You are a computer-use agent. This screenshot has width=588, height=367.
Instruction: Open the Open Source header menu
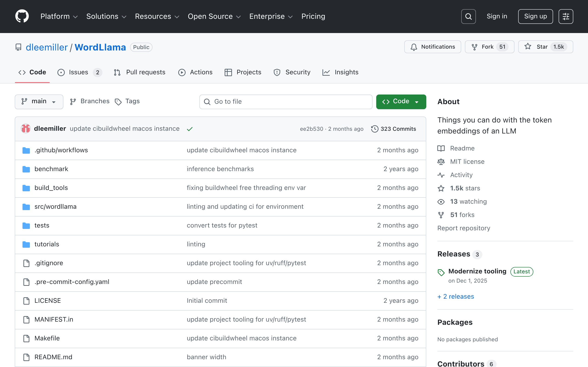[214, 16]
